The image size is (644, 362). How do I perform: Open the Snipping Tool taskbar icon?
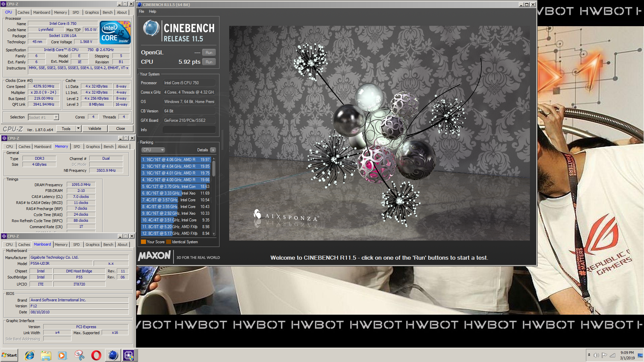80,355
